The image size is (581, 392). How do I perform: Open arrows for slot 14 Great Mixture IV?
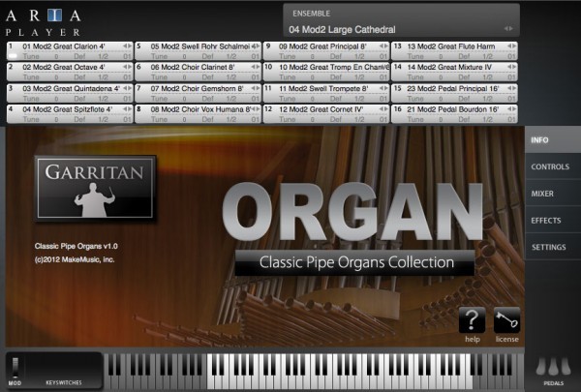pyautogui.click(x=511, y=67)
